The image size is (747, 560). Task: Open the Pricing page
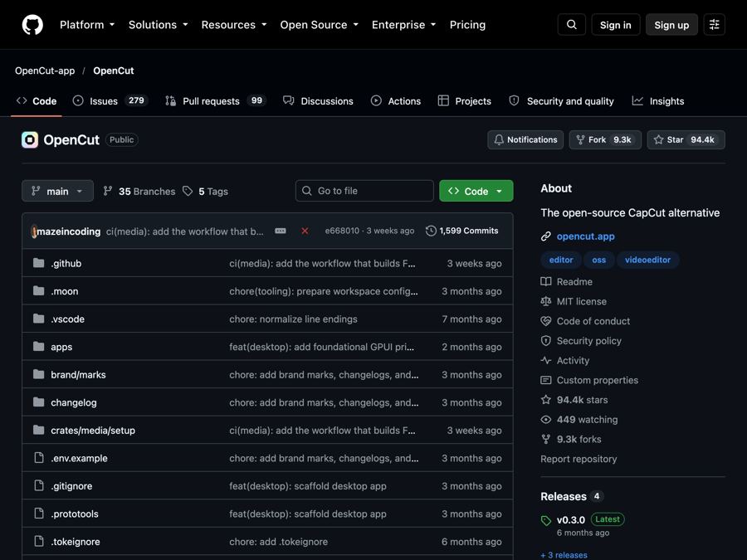(467, 25)
